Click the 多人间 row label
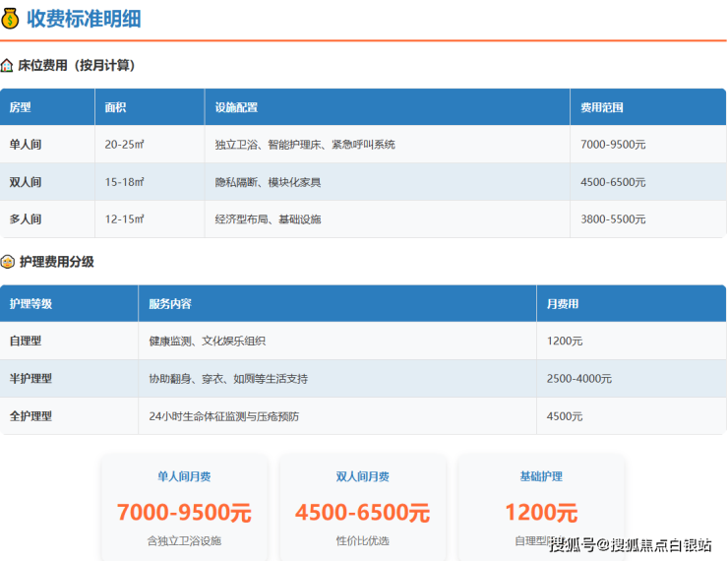The width and height of the screenshot is (728, 561). (26, 219)
